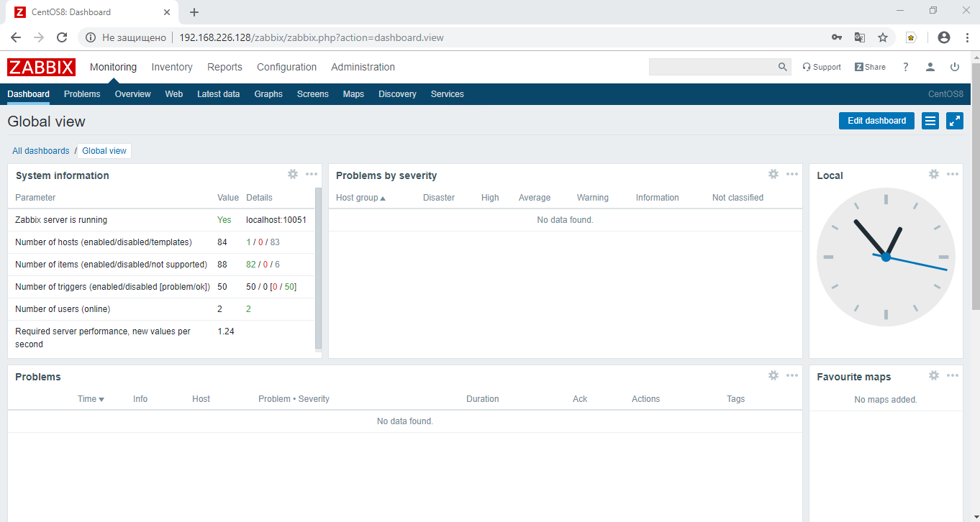Screen dimensions: 980x522
Task: Go to the Graphs tab
Action: 268,94
